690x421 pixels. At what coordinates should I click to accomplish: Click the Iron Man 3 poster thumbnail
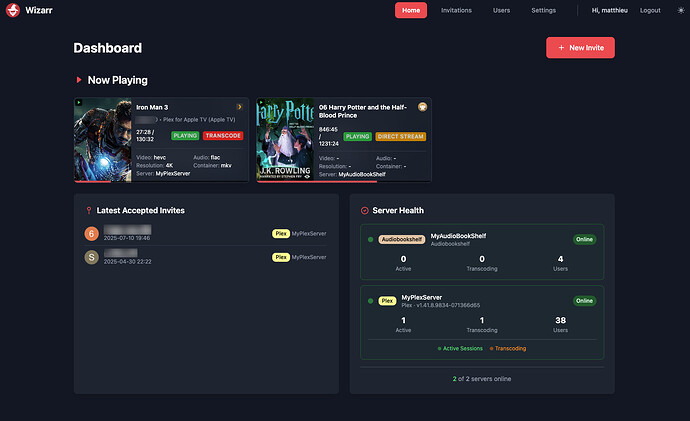pos(104,140)
